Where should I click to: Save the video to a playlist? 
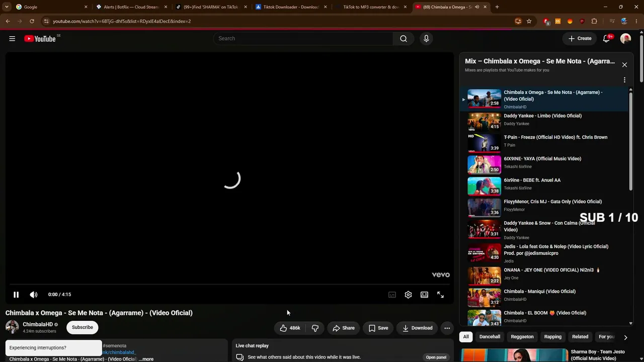[378, 328]
